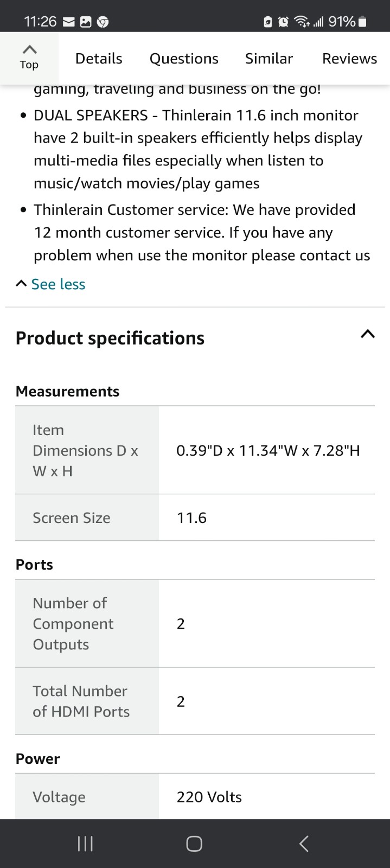
Task: Tap the Voltage 220 Volts row
Action: [x=195, y=796]
